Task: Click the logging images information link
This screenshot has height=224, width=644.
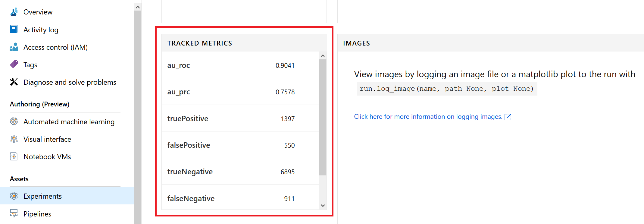Action: pos(428,117)
